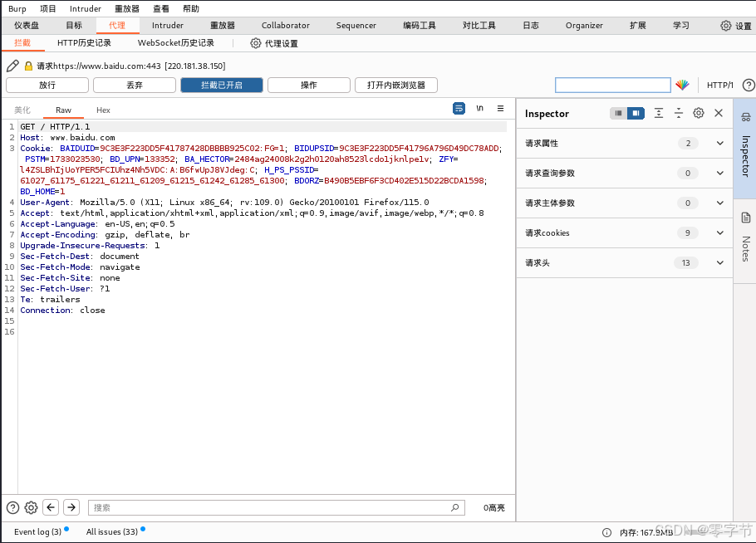This screenshot has width=756, height=543.
Task: Open the Burp menu
Action: pos(17,8)
